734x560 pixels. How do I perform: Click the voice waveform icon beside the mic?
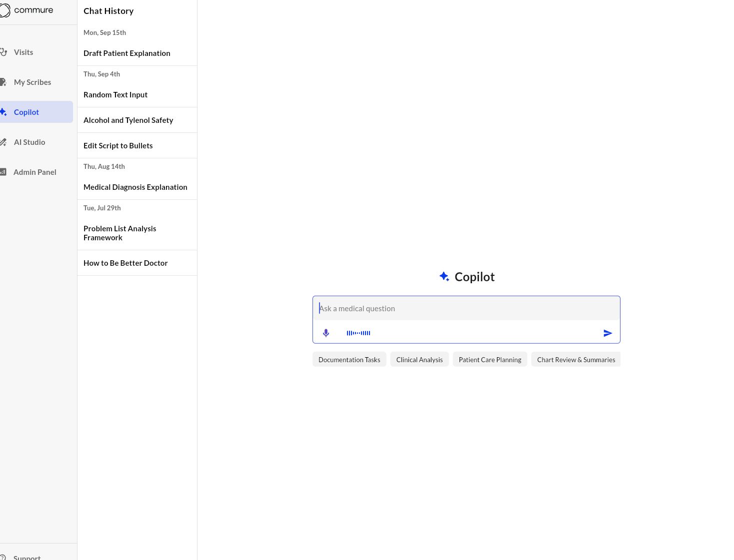(358, 333)
